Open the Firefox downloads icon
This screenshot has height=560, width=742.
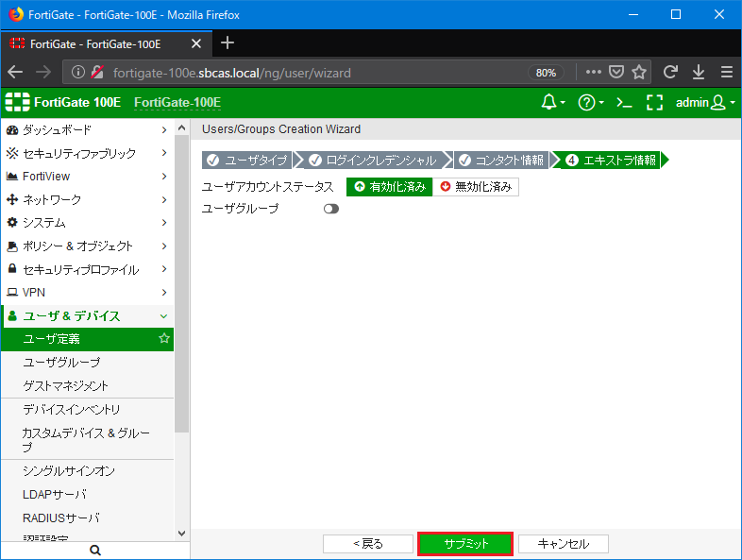(699, 72)
